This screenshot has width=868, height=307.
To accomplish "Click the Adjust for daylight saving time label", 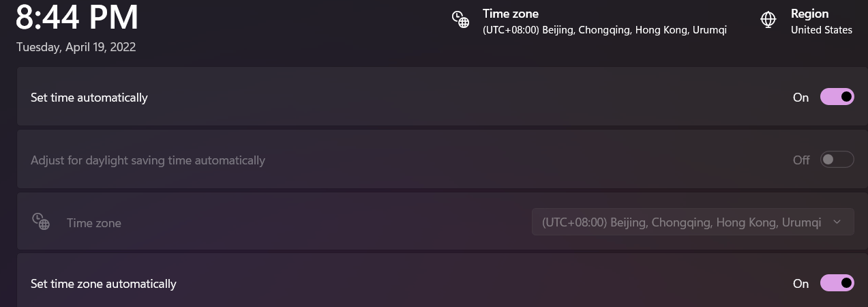I will 148,160.
